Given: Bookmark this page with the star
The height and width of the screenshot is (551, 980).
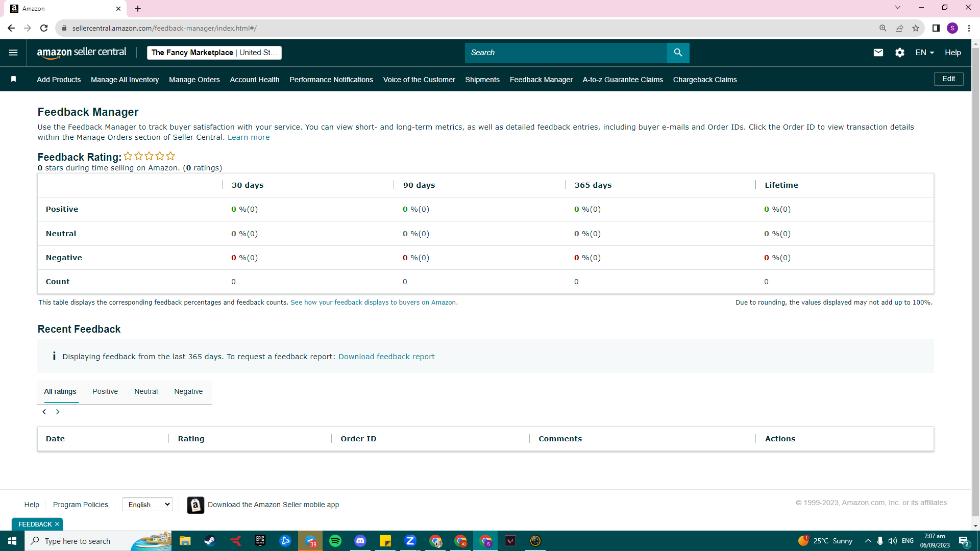Looking at the screenshot, I should (916, 28).
